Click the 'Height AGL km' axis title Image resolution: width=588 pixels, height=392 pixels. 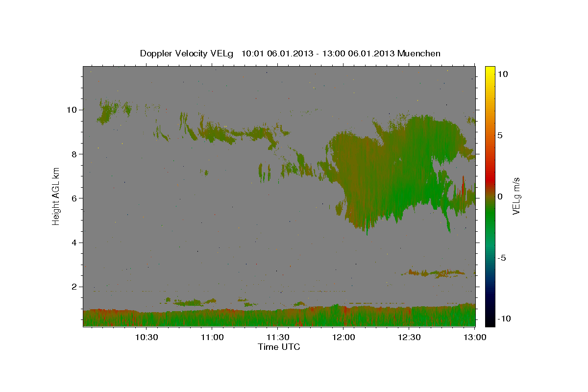pyautogui.click(x=56, y=196)
